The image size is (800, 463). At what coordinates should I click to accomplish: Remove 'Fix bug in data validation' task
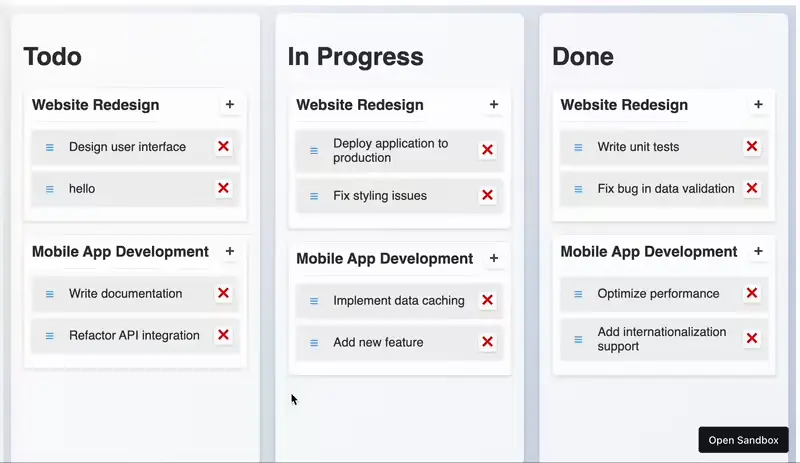(751, 188)
